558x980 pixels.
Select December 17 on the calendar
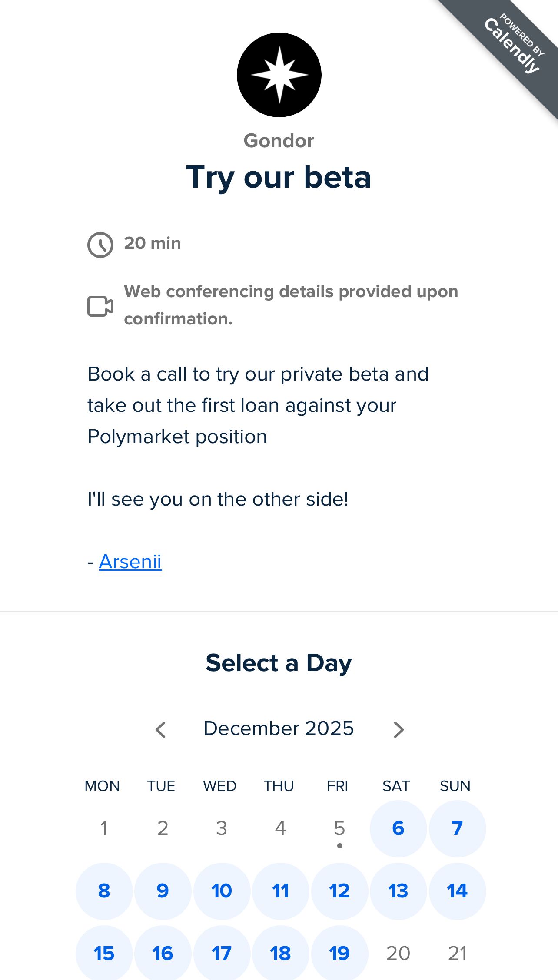click(x=222, y=953)
